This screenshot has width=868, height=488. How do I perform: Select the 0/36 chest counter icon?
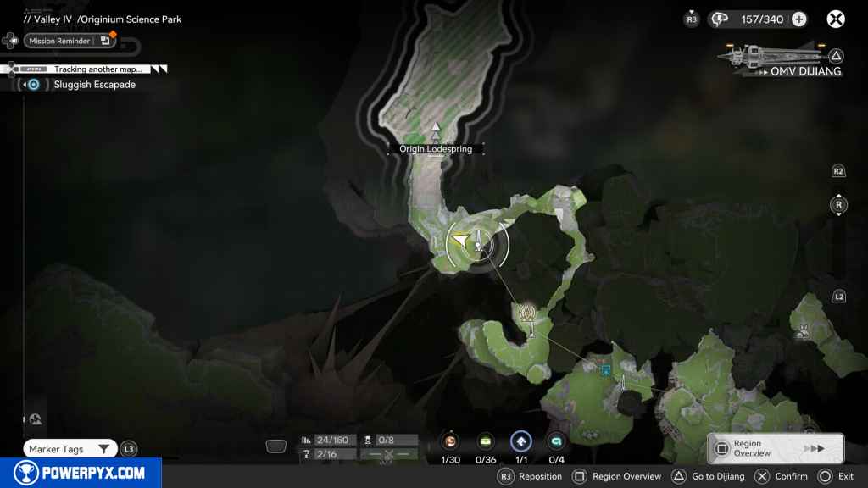coord(486,441)
